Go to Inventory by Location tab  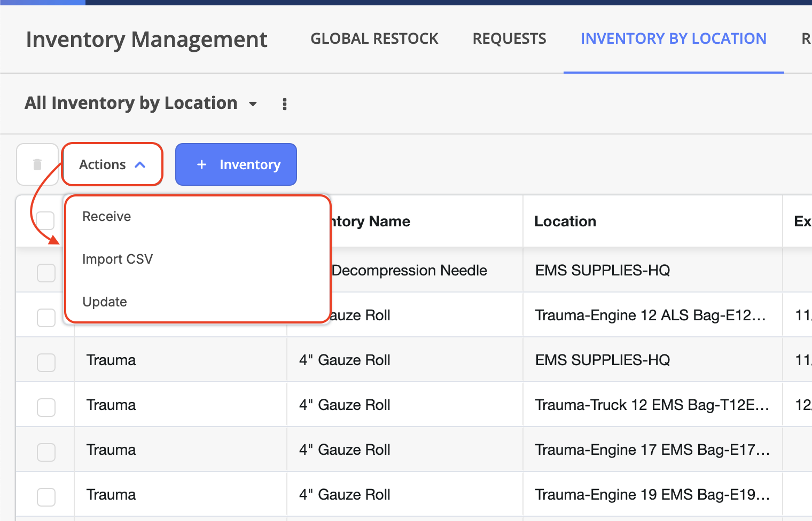673,39
